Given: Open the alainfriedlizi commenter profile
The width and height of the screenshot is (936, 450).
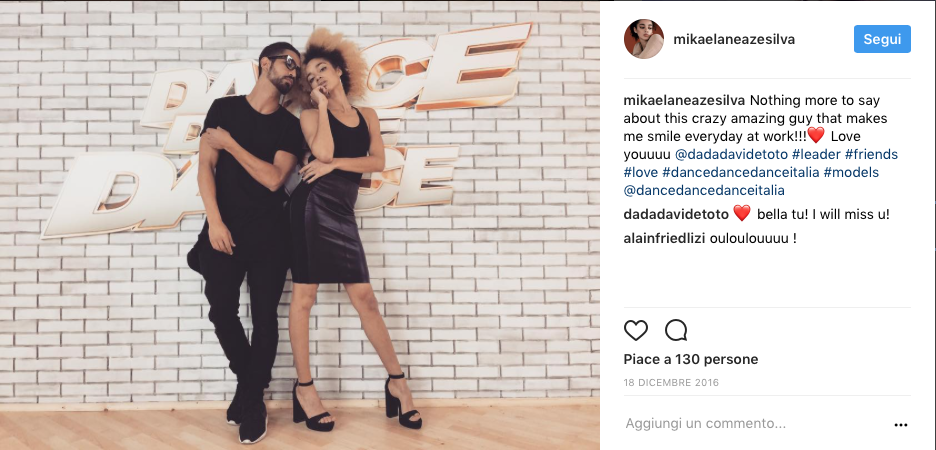Looking at the screenshot, I should (664, 239).
